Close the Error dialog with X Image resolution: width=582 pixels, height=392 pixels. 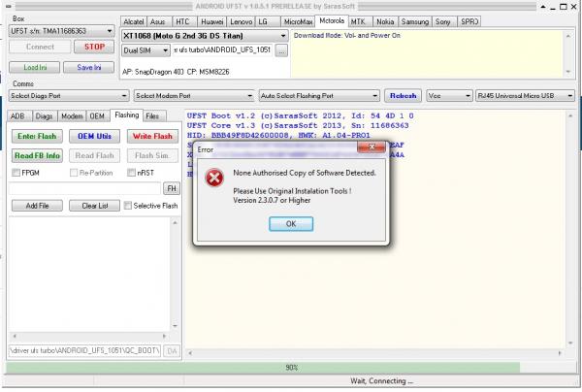coord(372,147)
